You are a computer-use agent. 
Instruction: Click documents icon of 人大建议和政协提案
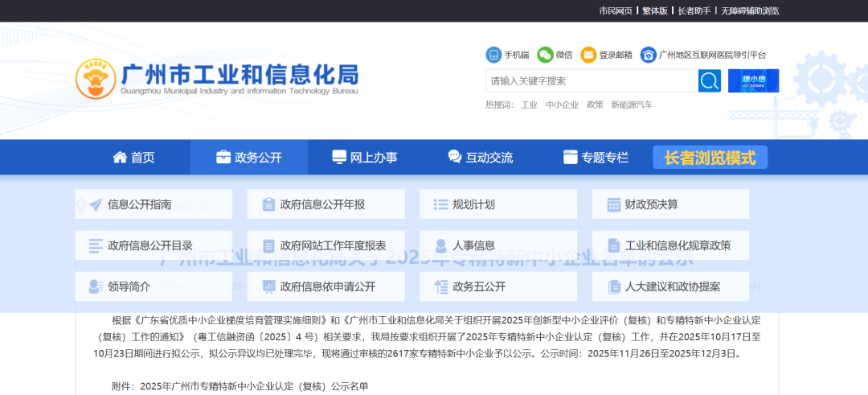[614, 286]
